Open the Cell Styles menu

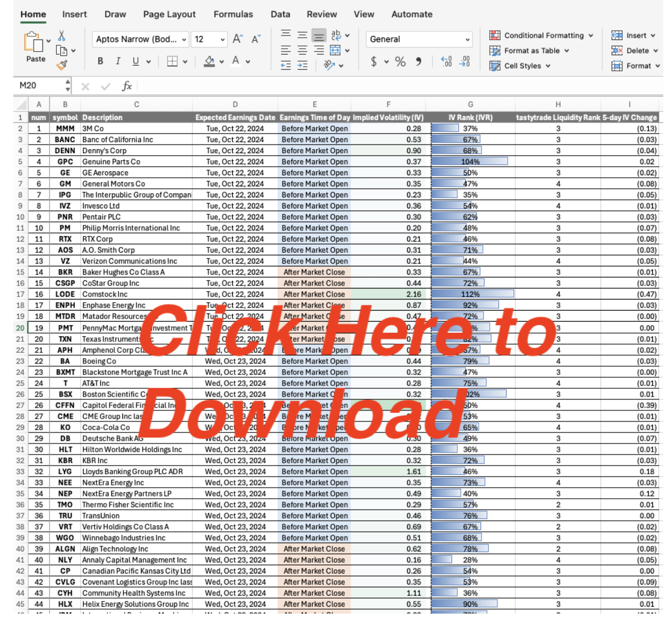click(x=520, y=66)
